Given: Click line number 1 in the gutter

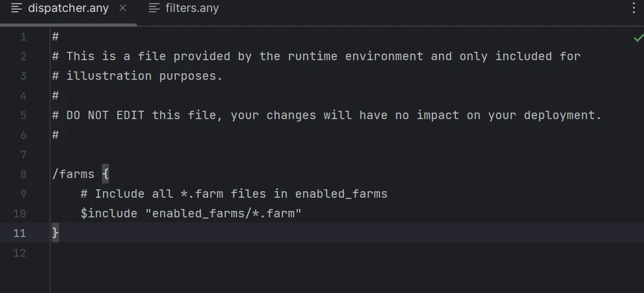Looking at the screenshot, I should (23, 38).
